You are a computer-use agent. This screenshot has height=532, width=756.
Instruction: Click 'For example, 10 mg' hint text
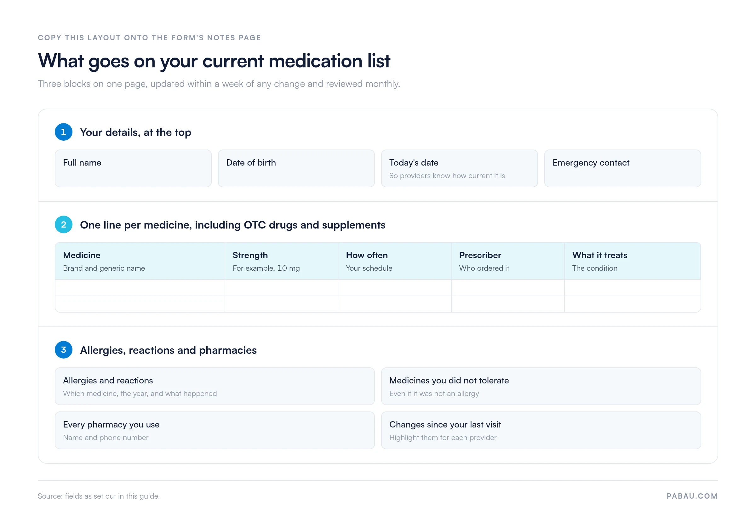coord(266,268)
